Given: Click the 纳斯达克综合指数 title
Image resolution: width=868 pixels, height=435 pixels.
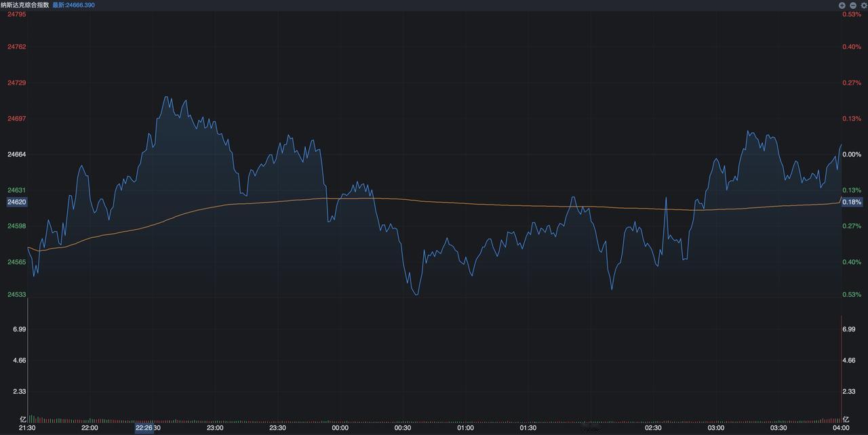Looking at the screenshot, I should point(25,5).
